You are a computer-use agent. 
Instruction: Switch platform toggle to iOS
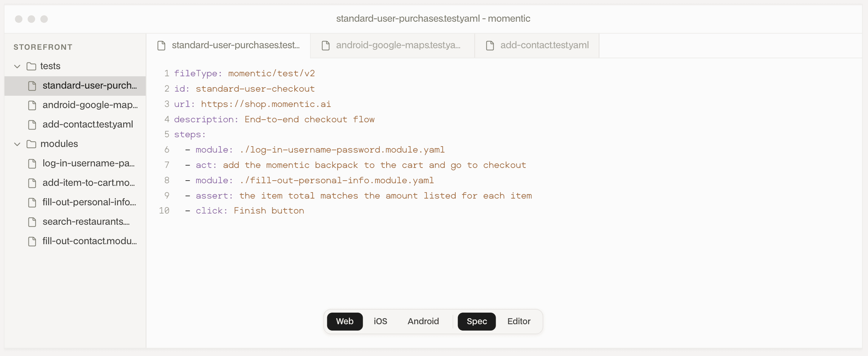[x=380, y=321]
